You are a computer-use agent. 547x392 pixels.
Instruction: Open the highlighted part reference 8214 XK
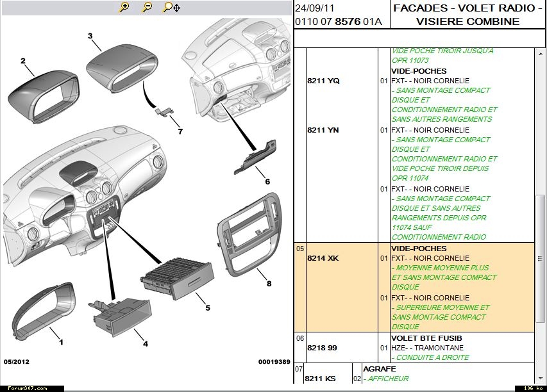pos(323,258)
